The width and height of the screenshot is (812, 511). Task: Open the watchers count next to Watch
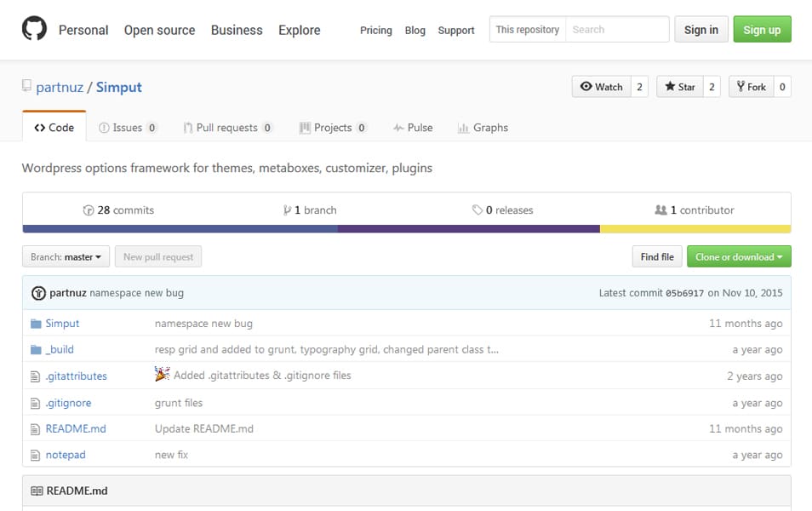click(639, 87)
